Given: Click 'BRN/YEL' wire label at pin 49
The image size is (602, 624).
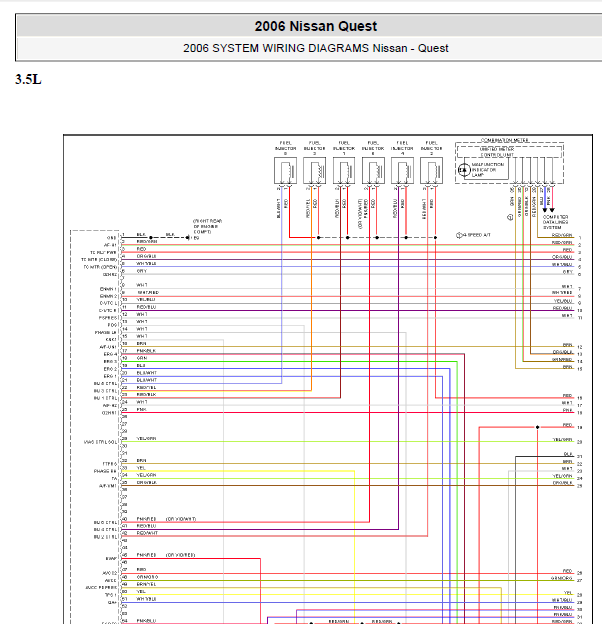Looking at the screenshot, I should (146, 584).
